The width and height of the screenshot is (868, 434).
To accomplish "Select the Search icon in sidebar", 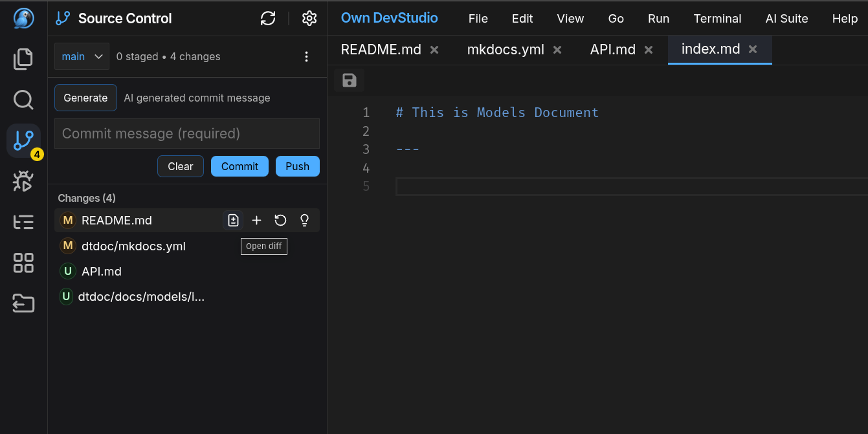I will click(x=23, y=100).
